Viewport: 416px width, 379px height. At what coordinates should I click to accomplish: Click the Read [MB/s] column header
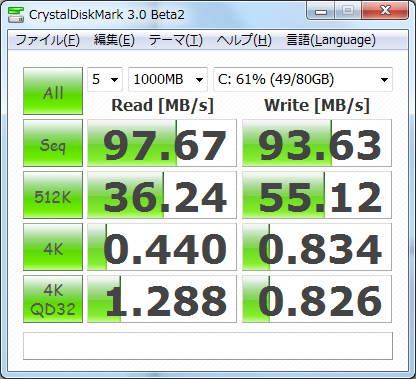tap(162, 106)
